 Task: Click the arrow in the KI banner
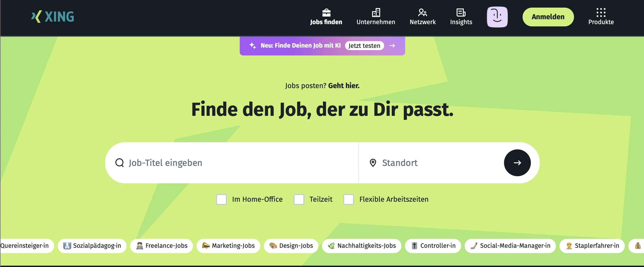point(392,45)
